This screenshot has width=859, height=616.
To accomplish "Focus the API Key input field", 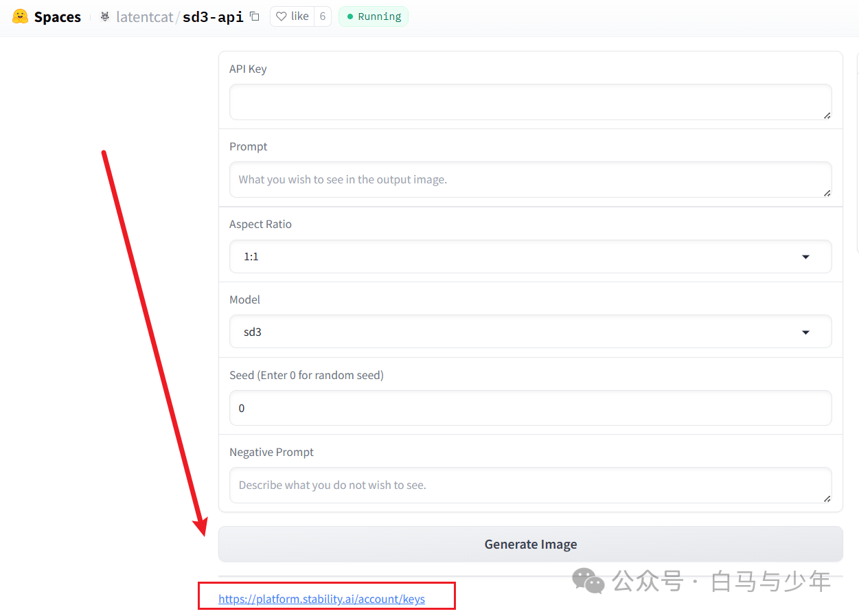I will [x=530, y=102].
